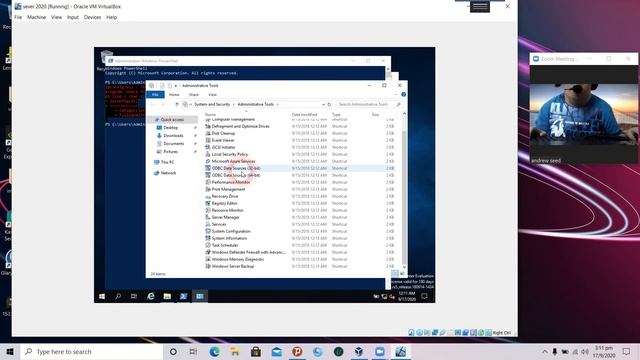Open the explorer Help question-mark icon
Image resolution: width=640 pixels, height=360 pixels.
pos(403,95)
